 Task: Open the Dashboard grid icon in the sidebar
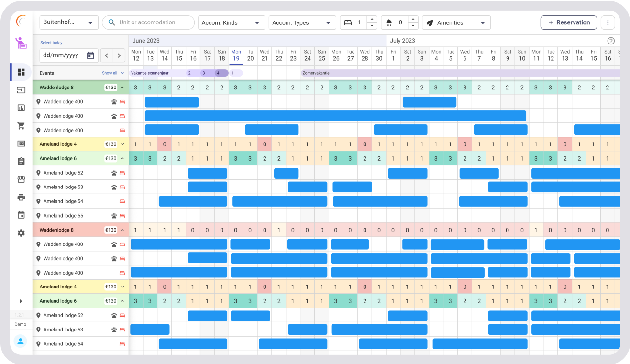tap(21, 72)
